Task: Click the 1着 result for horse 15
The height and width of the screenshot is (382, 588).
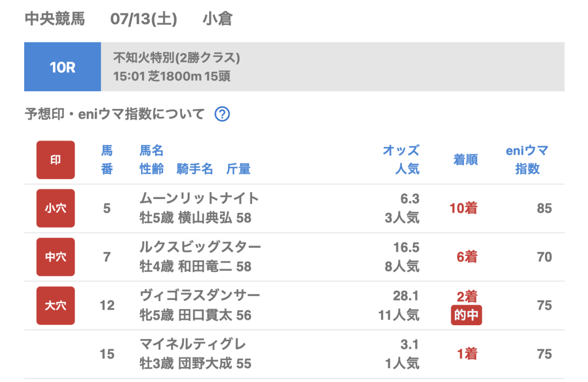Action: pos(467,354)
